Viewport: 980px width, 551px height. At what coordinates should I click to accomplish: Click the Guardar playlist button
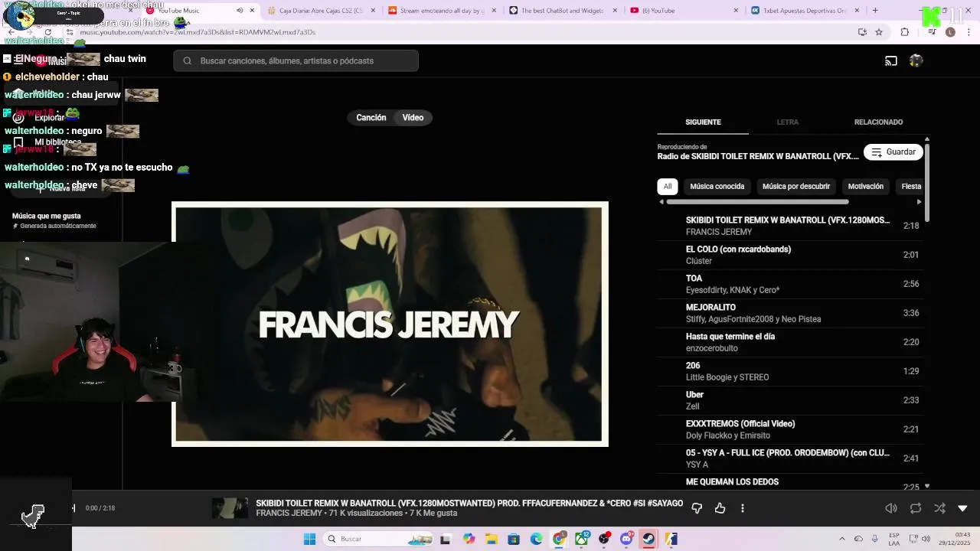tap(893, 152)
